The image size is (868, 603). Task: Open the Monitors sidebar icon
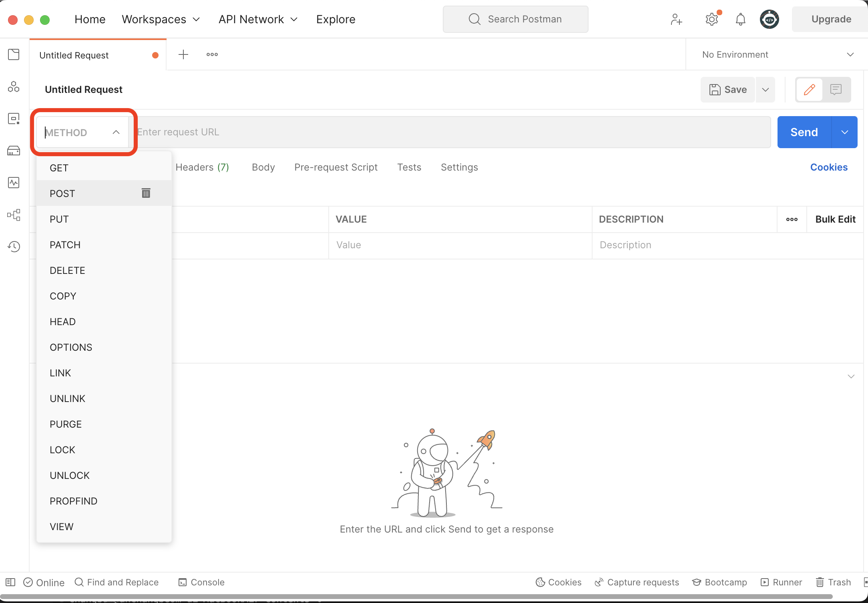[x=14, y=183]
